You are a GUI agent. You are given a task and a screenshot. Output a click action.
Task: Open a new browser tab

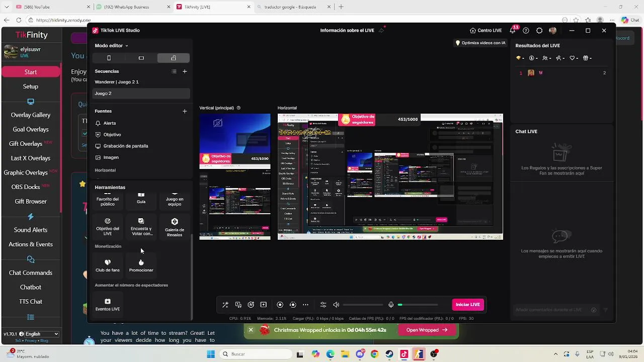coord(341,7)
